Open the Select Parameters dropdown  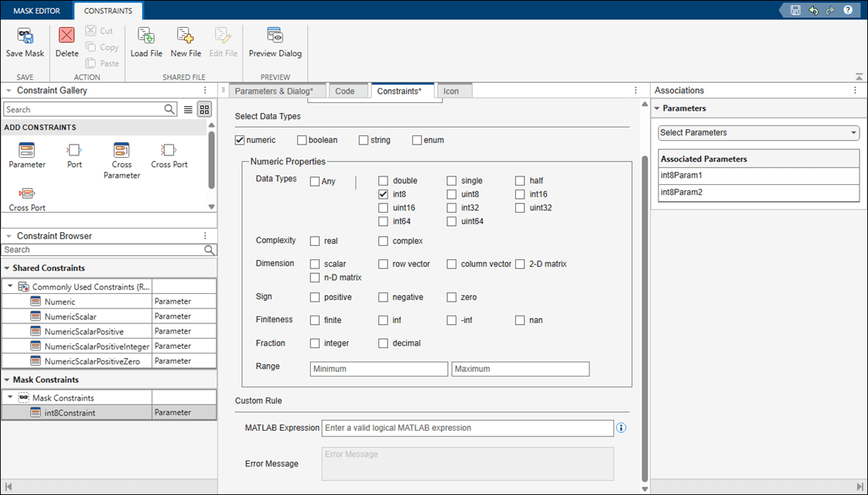758,133
